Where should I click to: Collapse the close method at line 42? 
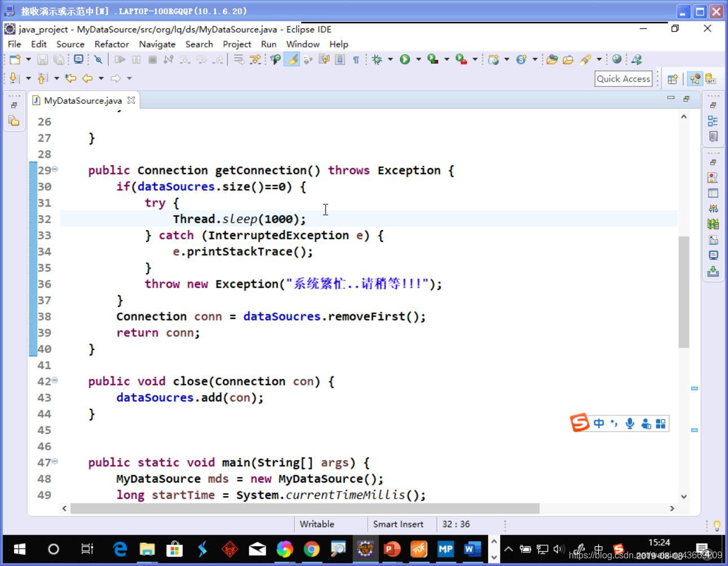[x=55, y=380]
